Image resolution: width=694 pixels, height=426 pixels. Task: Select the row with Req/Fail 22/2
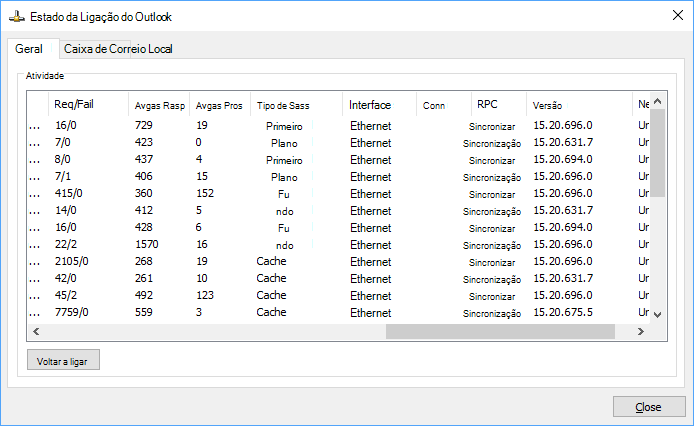(x=339, y=244)
